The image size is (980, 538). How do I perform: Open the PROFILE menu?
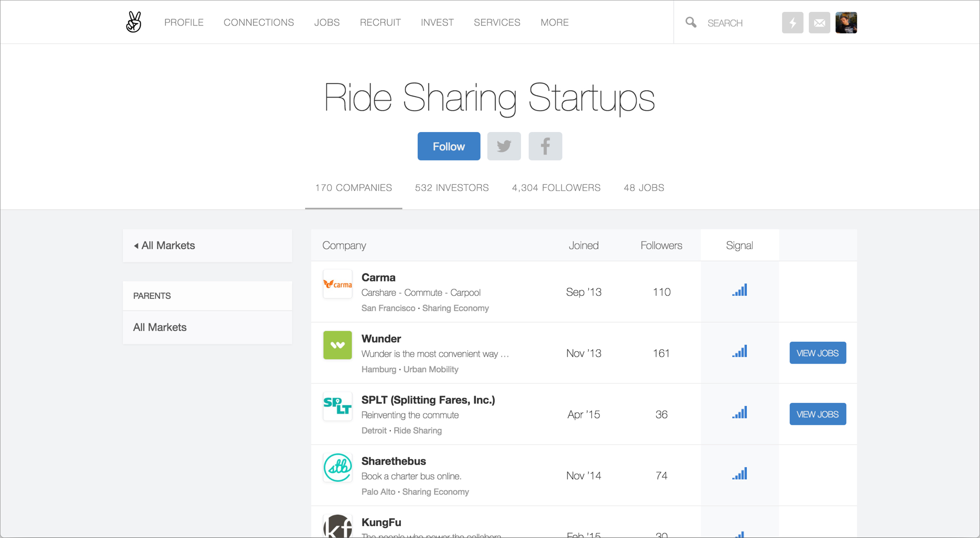(184, 22)
